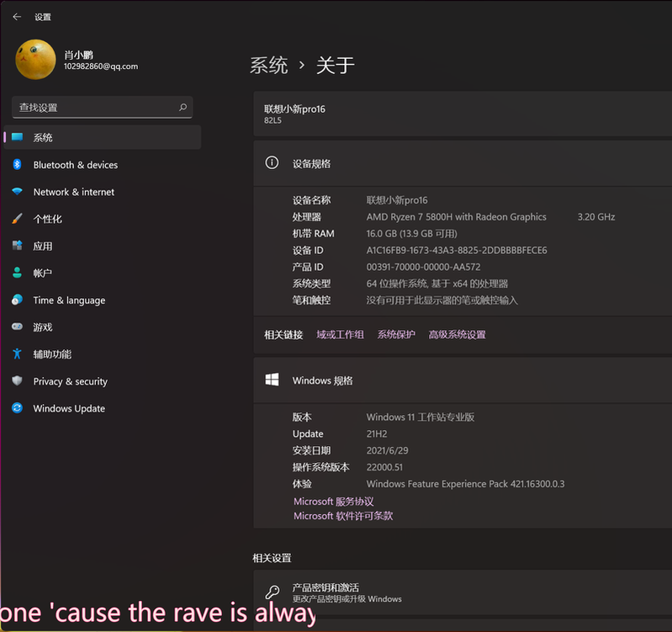The height and width of the screenshot is (632, 672).
Task: Click the Time & language globe icon
Action: click(17, 300)
